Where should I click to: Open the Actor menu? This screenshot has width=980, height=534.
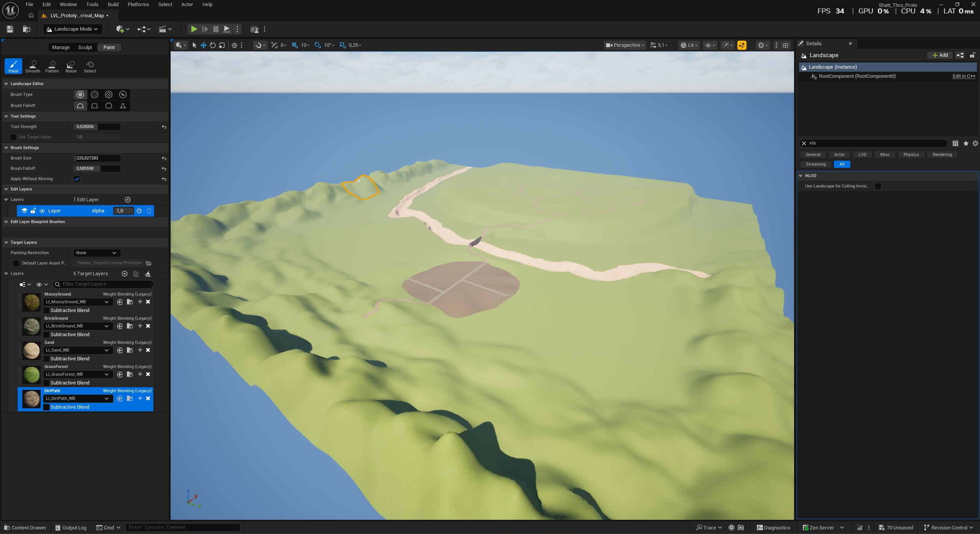coord(187,5)
